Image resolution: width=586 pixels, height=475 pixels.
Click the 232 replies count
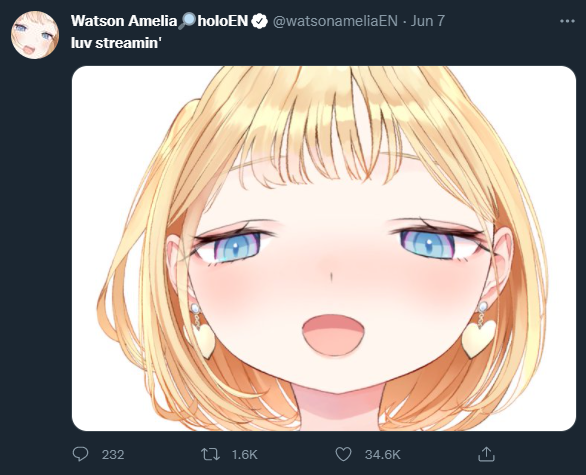coord(113,454)
